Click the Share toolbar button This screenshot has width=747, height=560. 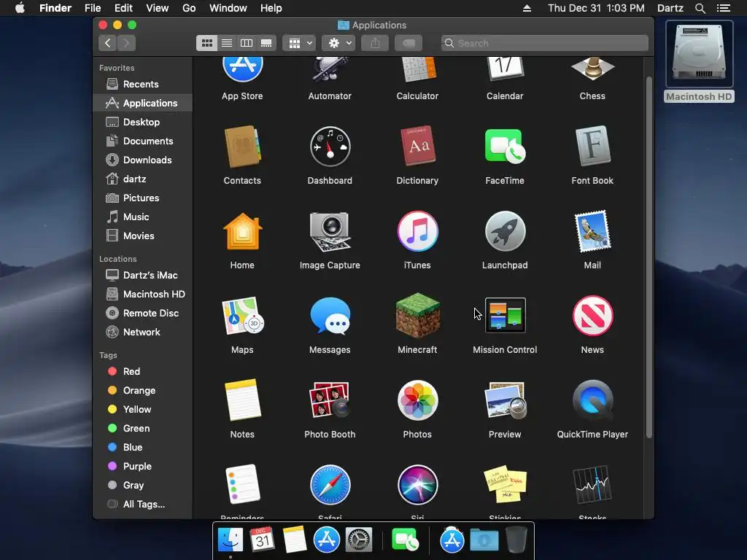[376, 43]
